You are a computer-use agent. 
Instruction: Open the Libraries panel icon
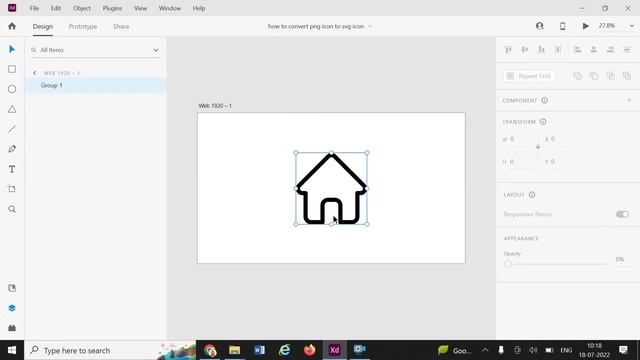click(x=12, y=288)
